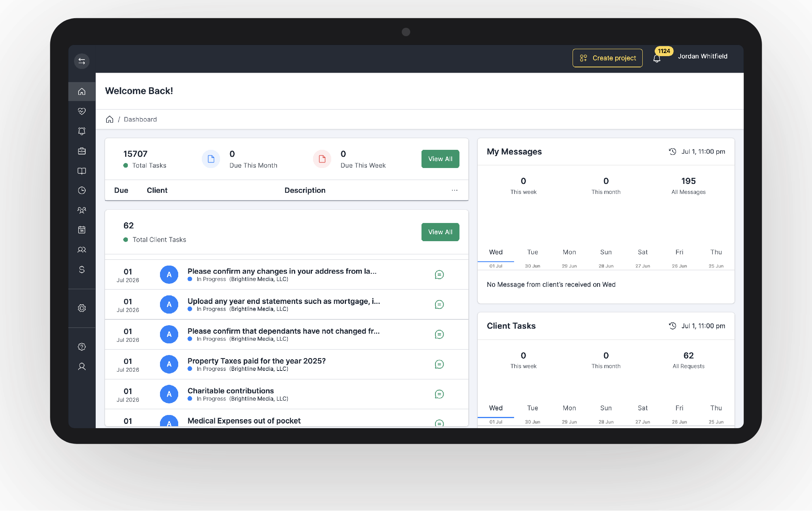Collapse the sidebar with the arrows icon
This screenshot has height=511, width=812.
point(82,61)
